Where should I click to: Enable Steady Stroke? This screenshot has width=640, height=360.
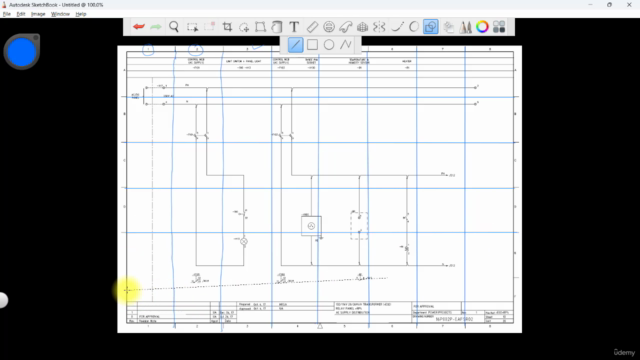tap(397, 27)
